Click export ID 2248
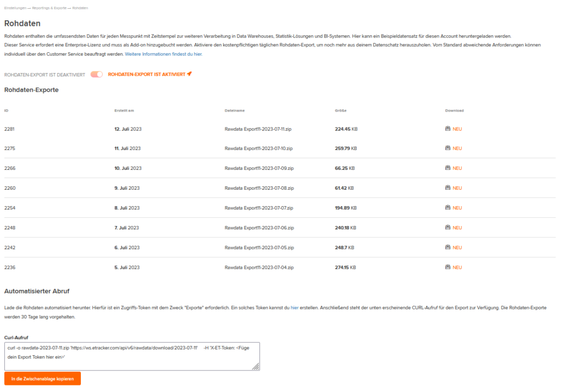Viewport: 563px width, 392px height. coord(10,228)
